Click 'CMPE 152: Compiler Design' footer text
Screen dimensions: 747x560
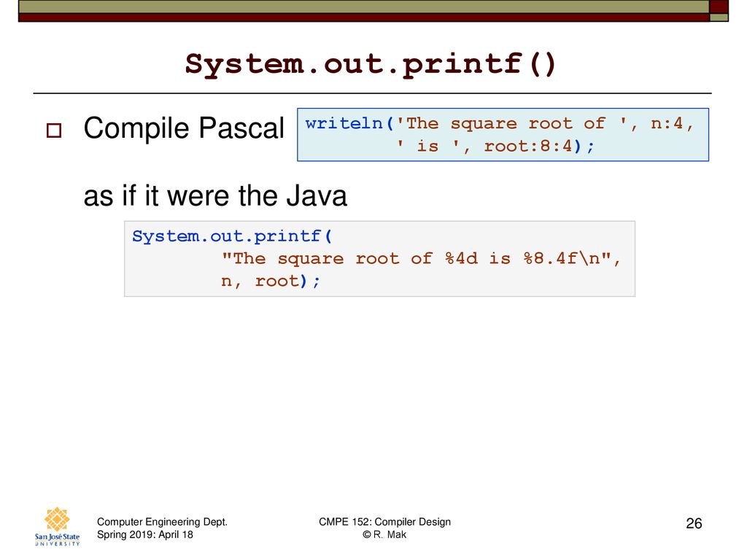pos(384,522)
